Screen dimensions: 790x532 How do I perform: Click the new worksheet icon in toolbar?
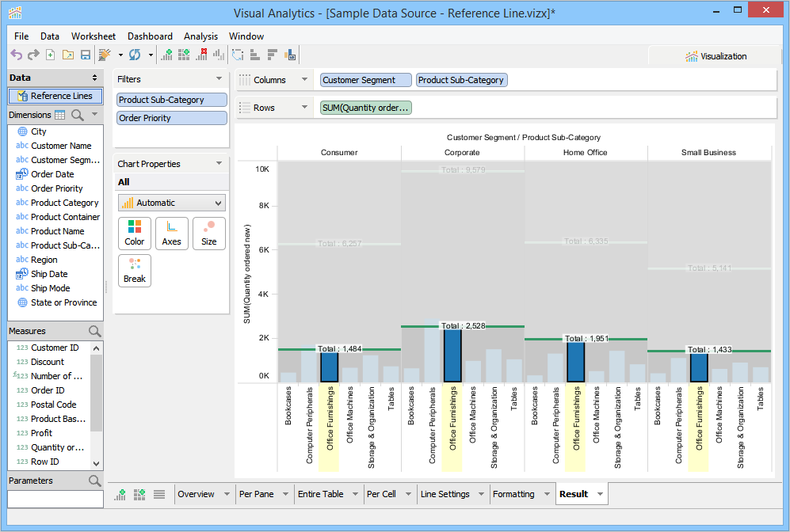(166, 55)
